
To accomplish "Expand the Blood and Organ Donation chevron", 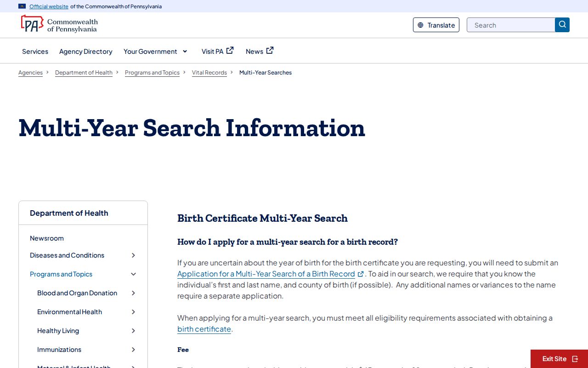I will coord(133,293).
